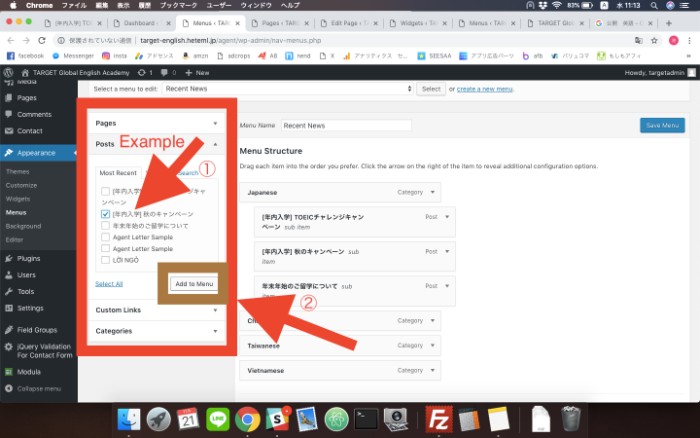
Task: Open Plugins in the WordPress sidebar
Action: click(x=28, y=258)
